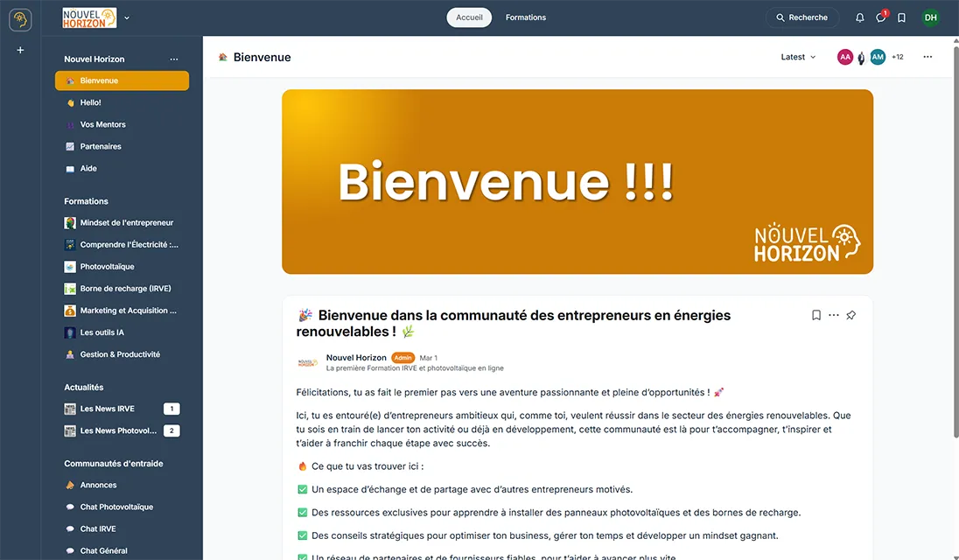Viewport: 959px width, 560px height.
Task: Bookmark the welcome post
Action: pyautogui.click(x=815, y=316)
